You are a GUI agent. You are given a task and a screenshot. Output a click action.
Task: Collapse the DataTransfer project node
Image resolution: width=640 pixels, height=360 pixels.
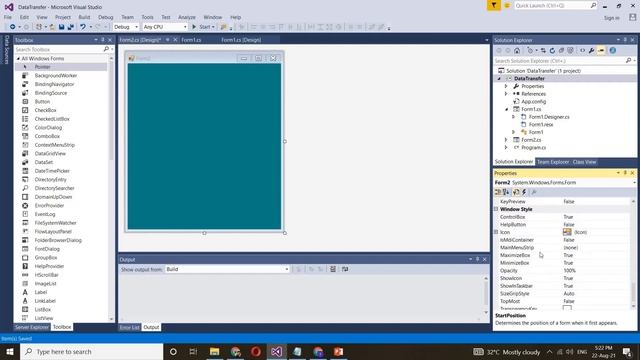point(499,78)
